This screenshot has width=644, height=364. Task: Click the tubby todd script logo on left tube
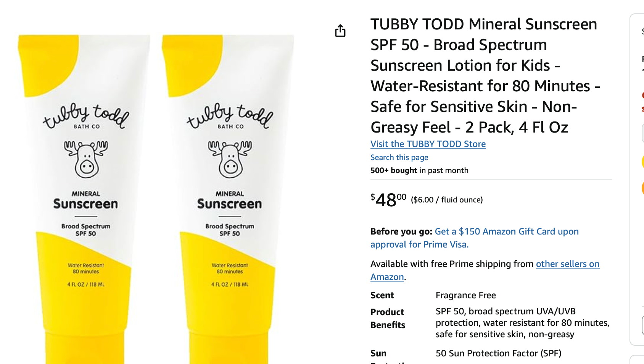86,116
